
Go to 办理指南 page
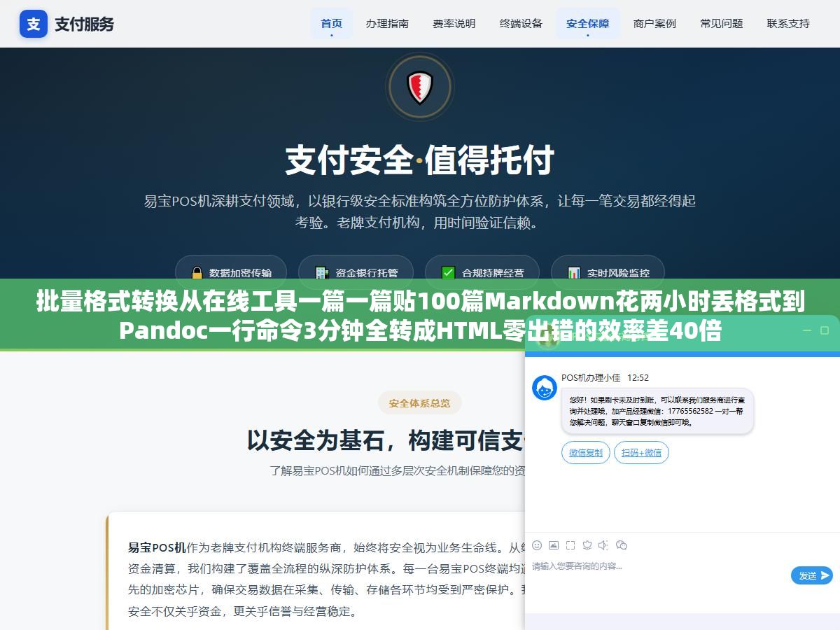click(x=387, y=23)
